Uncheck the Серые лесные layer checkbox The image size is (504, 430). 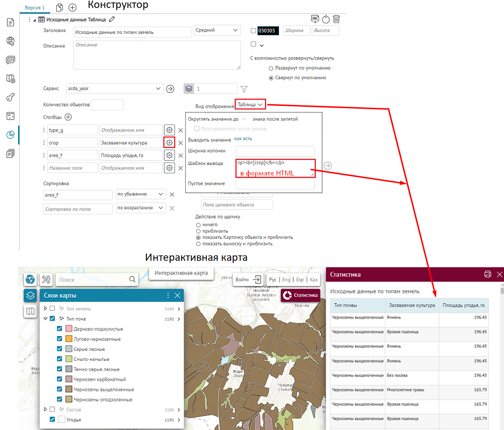click(60, 349)
